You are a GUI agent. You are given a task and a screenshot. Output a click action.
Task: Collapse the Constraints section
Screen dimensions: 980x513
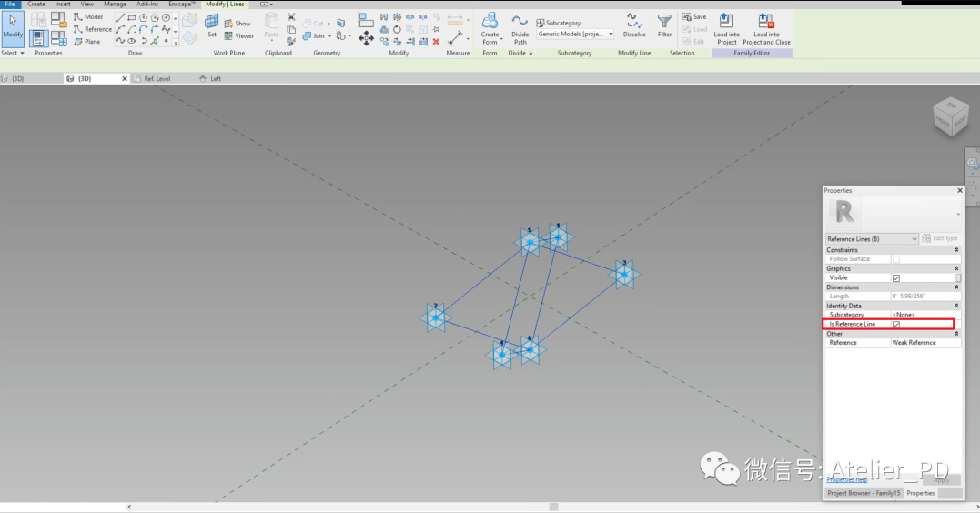(956, 250)
